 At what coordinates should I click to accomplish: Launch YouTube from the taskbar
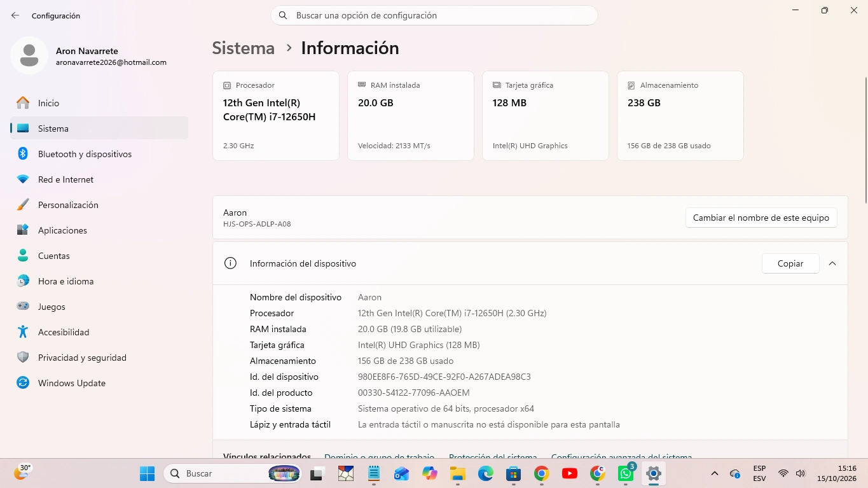click(570, 473)
